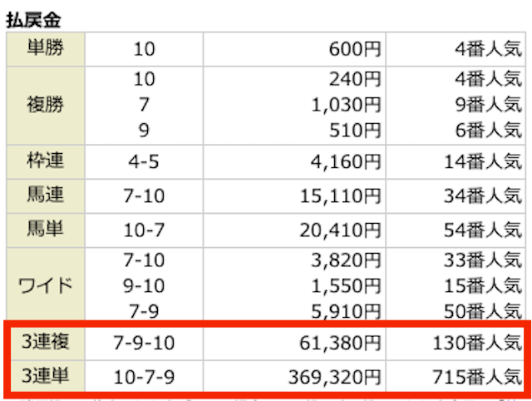
Task: Click the 馬単 row header
Action: (x=46, y=230)
